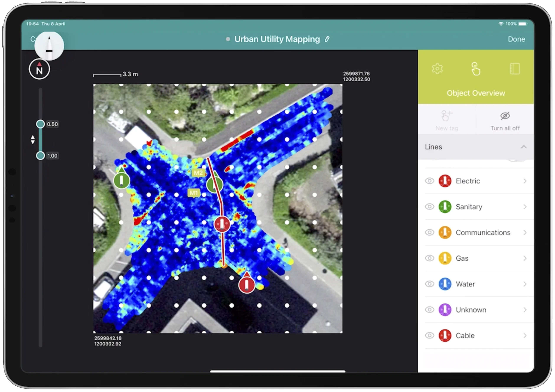The height and width of the screenshot is (392, 555).
Task: Toggle visibility eye for Electric
Action: click(x=429, y=181)
